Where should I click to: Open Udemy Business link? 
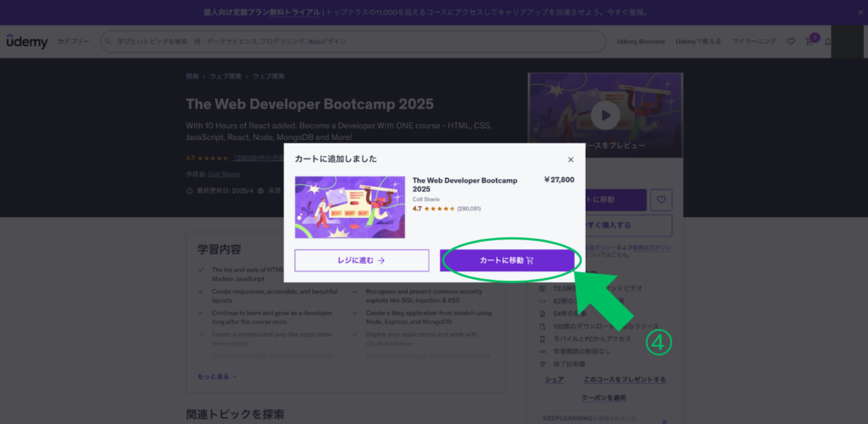(641, 42)
